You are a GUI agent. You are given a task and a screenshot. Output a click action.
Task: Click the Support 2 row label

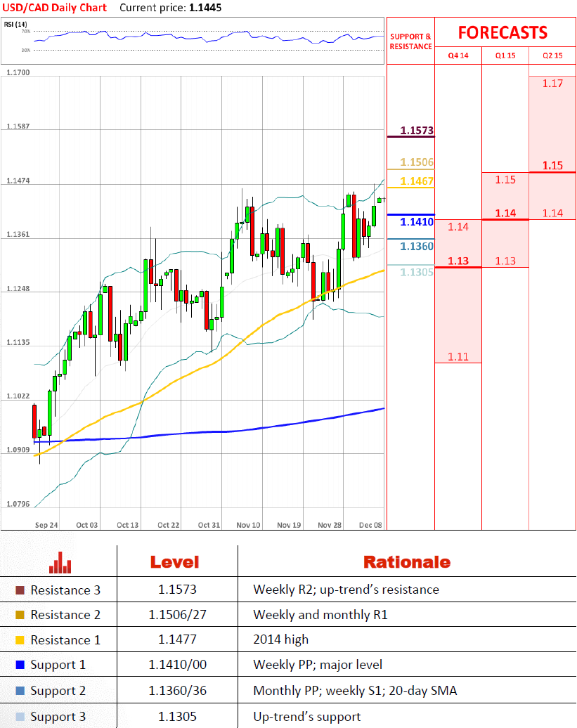point(58,691)
